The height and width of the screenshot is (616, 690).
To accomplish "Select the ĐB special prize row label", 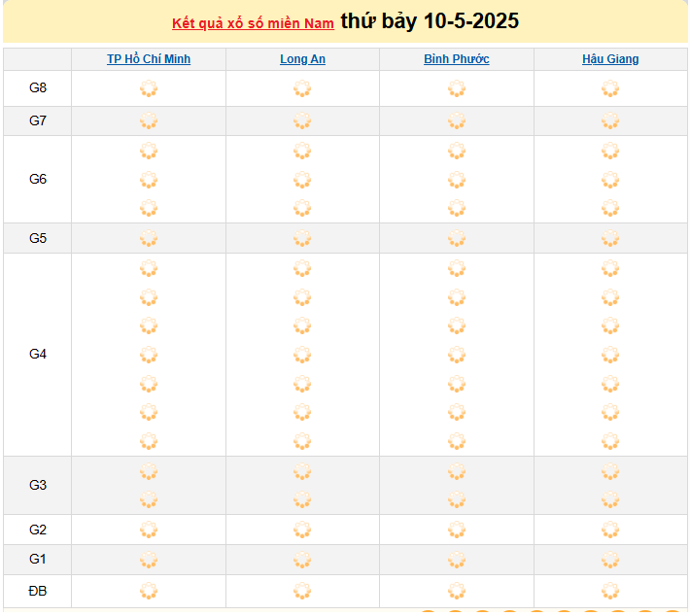I will pos(38,591).
